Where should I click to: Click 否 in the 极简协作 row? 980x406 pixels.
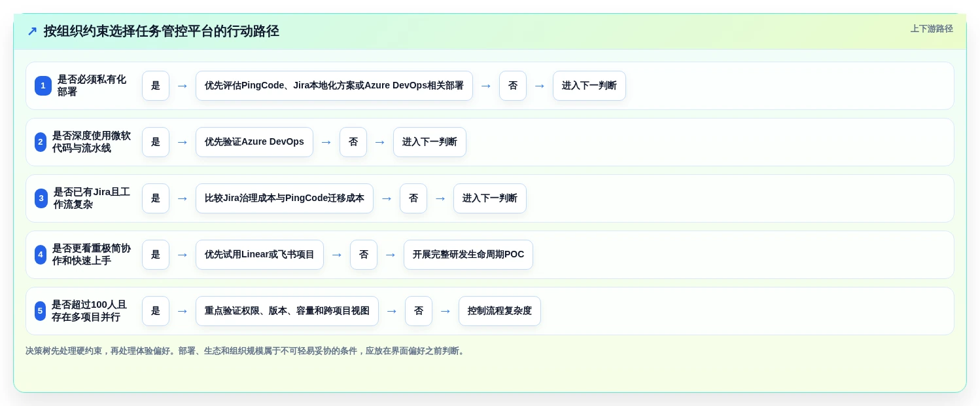click(x=364, y=255)
